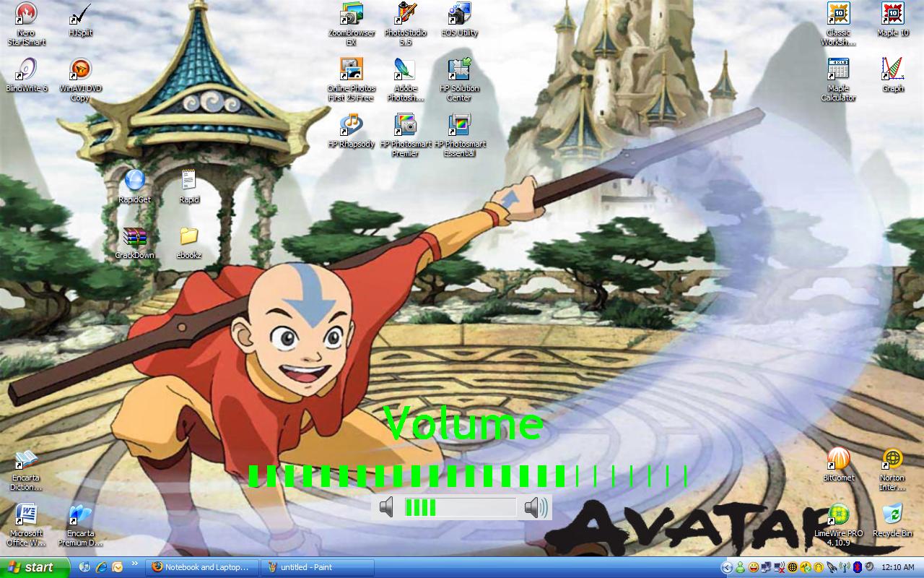The height and width of the screenshot is (578, 924).
Task: Launch the Classic Worksheet Maple 10 shortcut
Action: click(x=838, y=24)
